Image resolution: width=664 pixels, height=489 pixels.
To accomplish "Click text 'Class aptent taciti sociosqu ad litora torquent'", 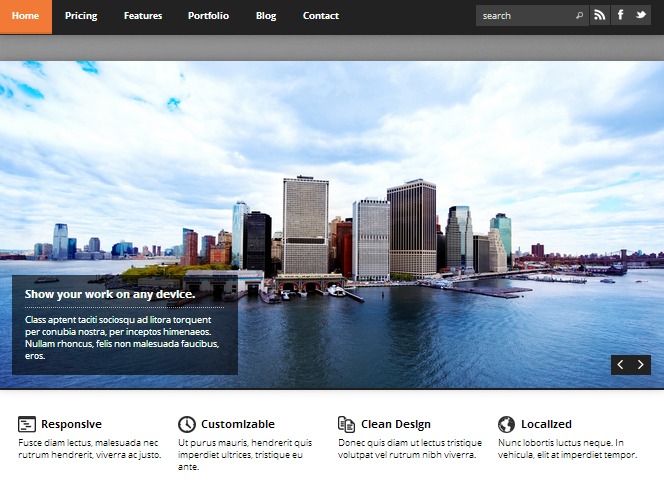I will pyautogui.click(x=118, y=320).
